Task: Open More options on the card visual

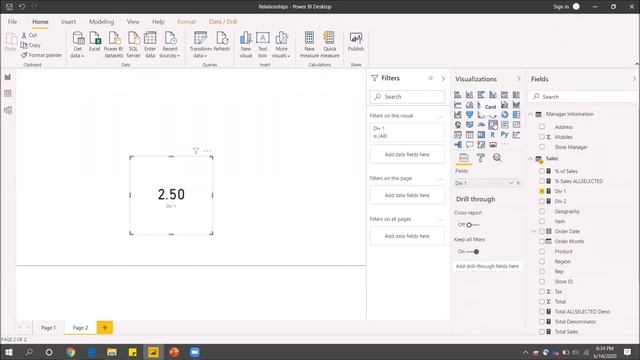Action: tap(207, 151)
